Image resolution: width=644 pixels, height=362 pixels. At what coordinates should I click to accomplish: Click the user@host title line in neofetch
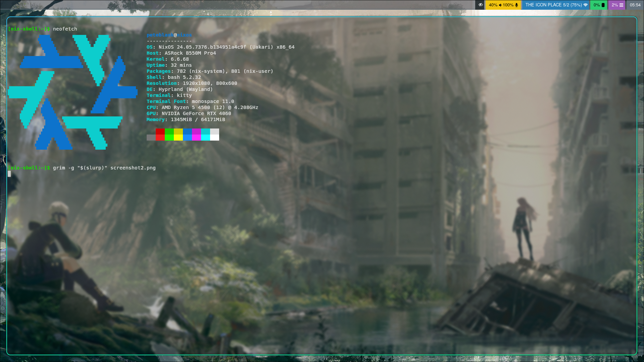169,35
